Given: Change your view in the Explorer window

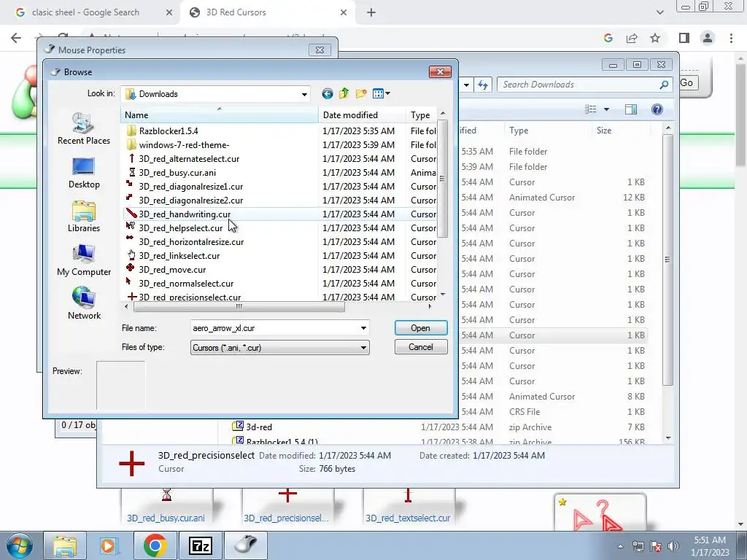Looking at the screenshot, I should pos(591,109).
